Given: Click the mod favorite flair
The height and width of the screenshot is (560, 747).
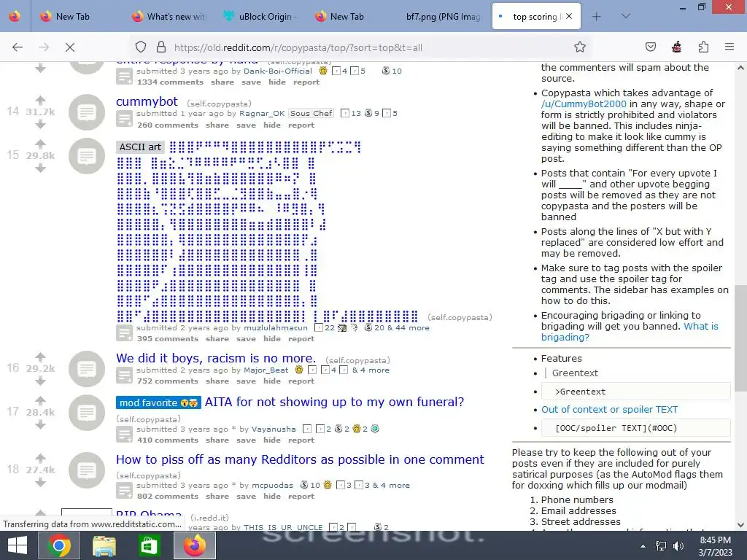Looking at the screenshot, I should click(158, 402).
